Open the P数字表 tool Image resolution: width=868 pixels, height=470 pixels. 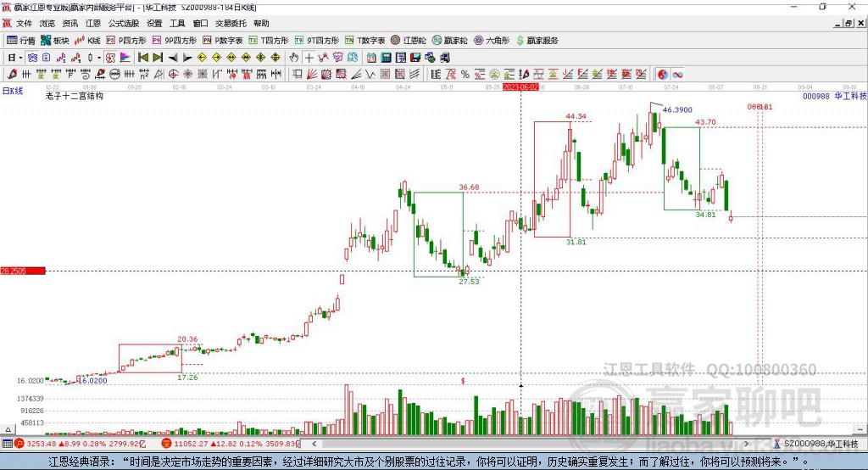tap(223, 41)
